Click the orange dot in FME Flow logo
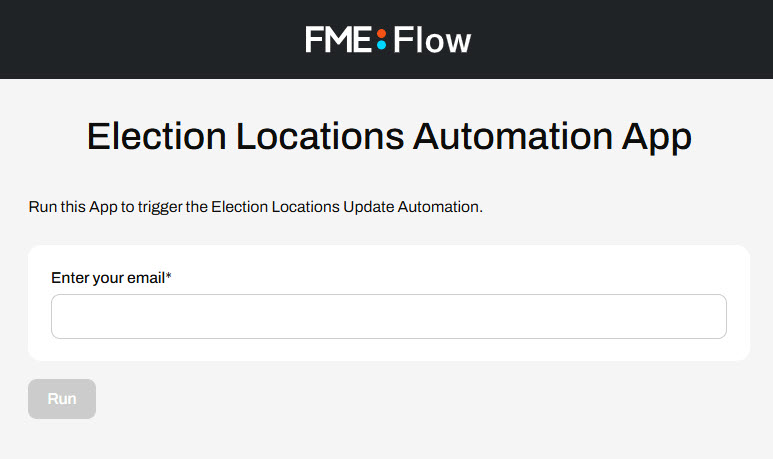 click(381, 34)
